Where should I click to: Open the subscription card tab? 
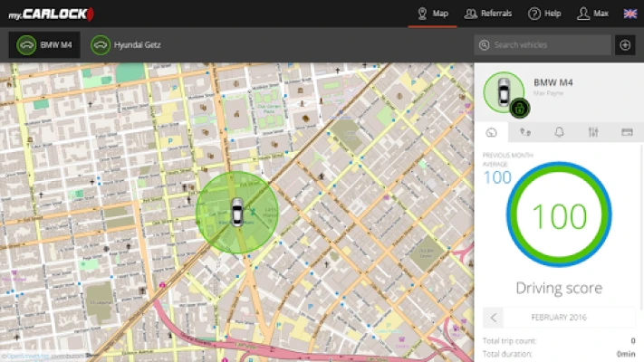(x=627, y=132)
